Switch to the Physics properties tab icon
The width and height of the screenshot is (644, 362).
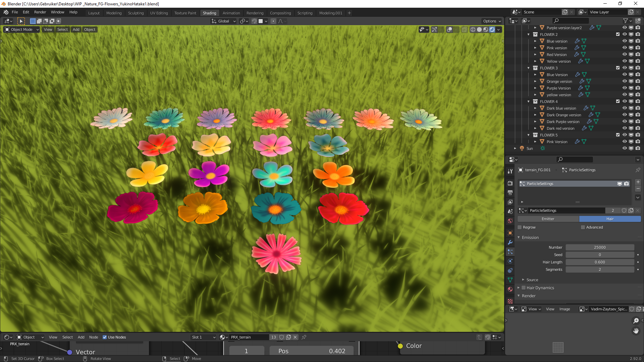pos(510,261)
